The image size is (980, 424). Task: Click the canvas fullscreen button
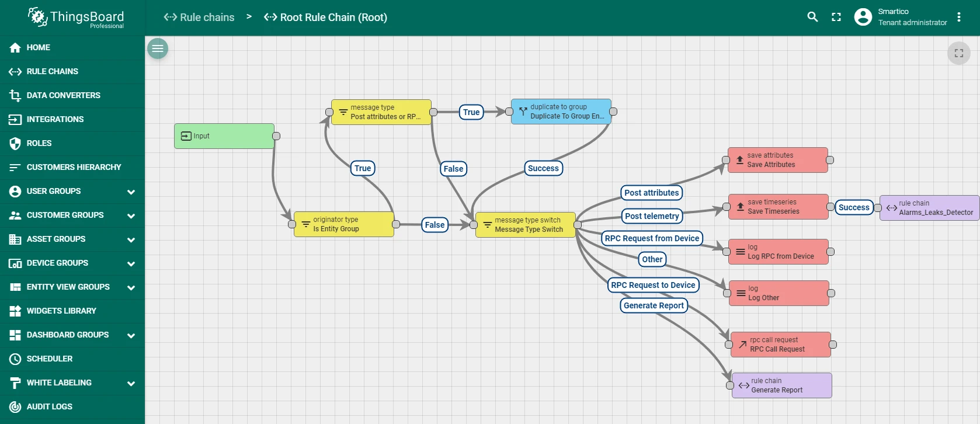(959, 53)
